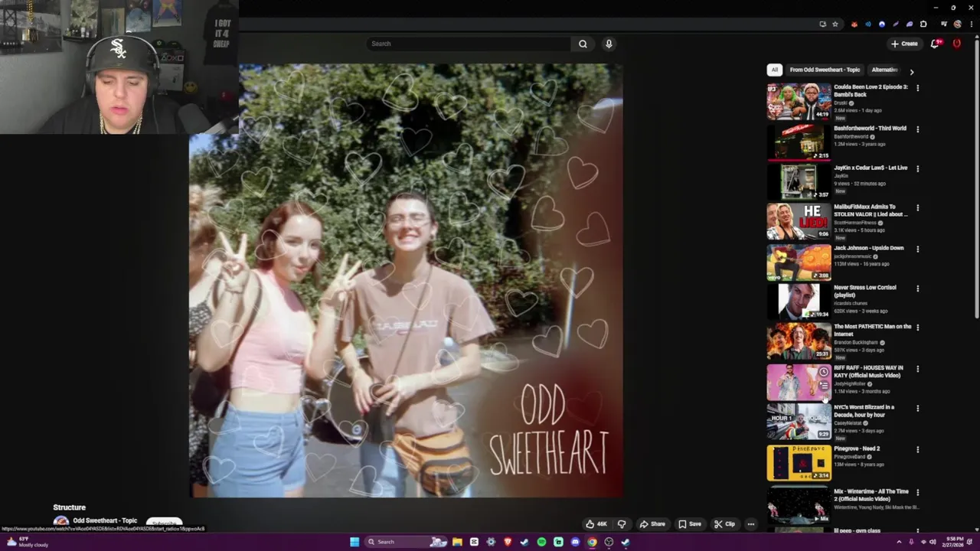Show next filter chips with arrow
The height and width of the screenshot is (551, 980).
pyautogui.click(x=911, y=71)
